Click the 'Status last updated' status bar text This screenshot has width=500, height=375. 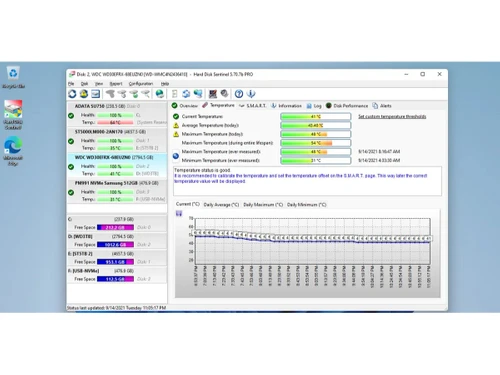tap(116, 308)
